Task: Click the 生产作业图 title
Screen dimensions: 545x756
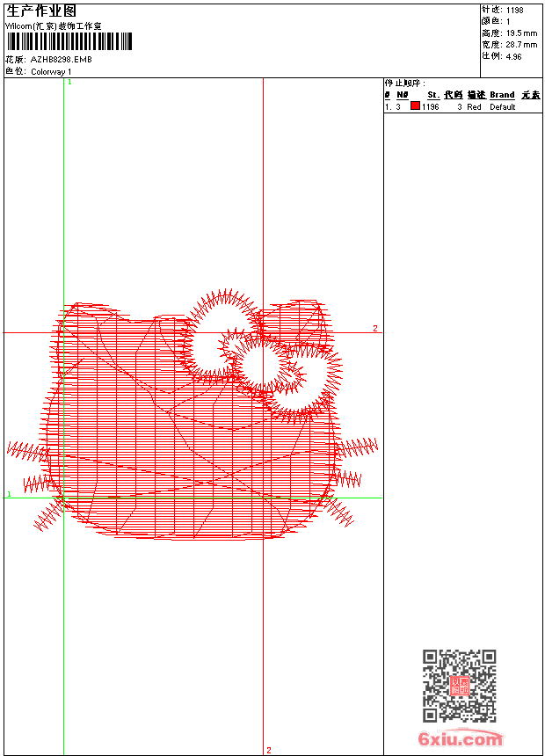Action: 41,11
